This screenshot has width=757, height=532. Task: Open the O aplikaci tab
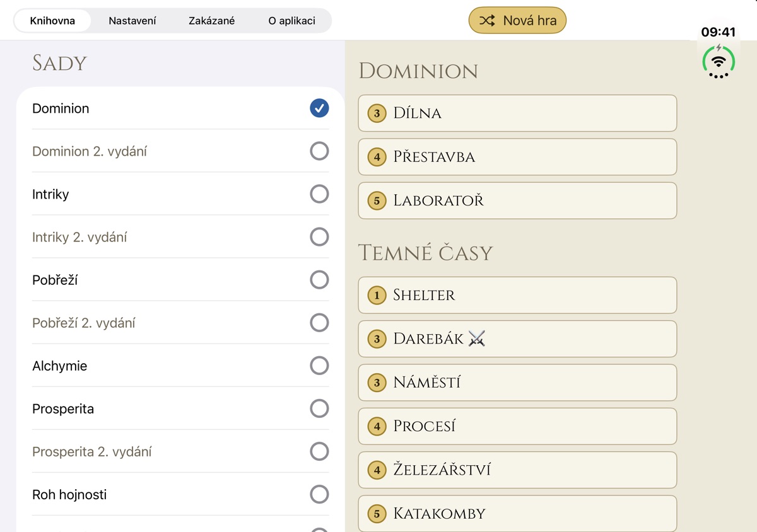(x=291, y=21)
